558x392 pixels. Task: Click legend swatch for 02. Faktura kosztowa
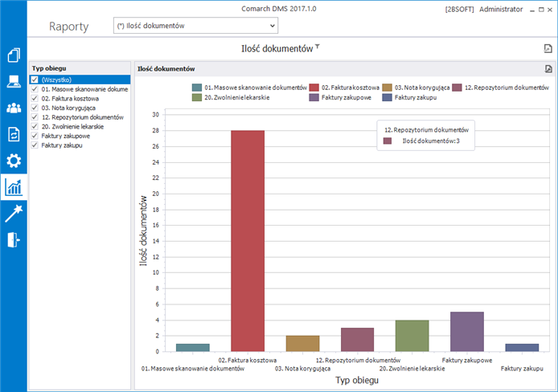pyautogui.click(x=314, y=88)
